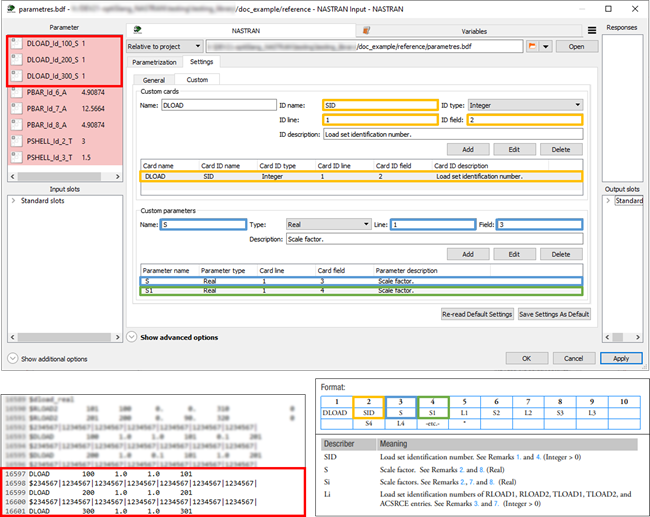Click the parameter Description field Scale factor
The image size is (650, 517).
point(434,239)
